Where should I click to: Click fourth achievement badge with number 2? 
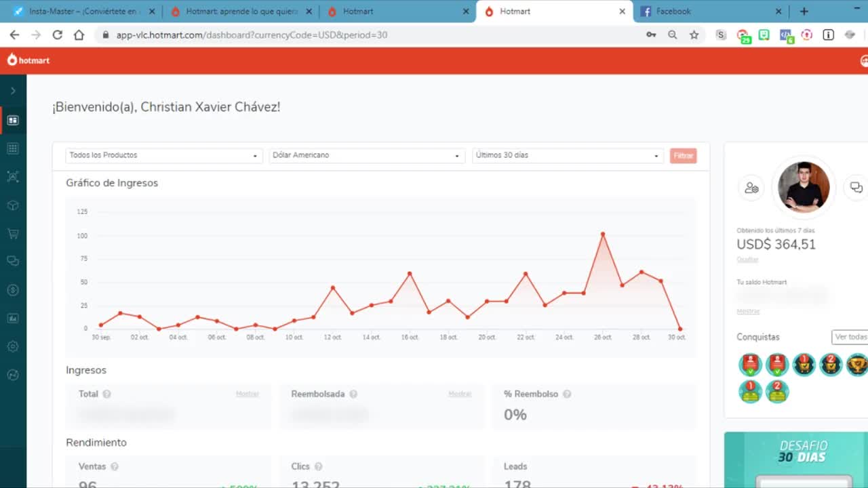tap(831, 365)
